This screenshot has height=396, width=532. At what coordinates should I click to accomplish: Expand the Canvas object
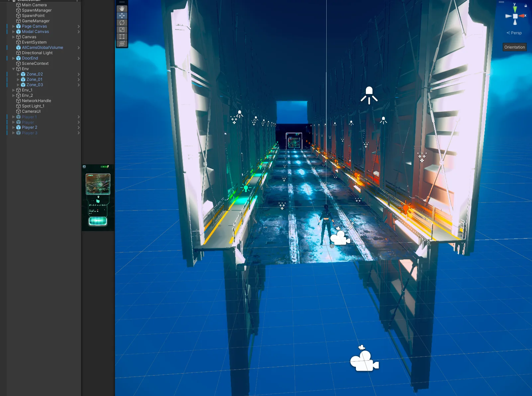[14, 37]
